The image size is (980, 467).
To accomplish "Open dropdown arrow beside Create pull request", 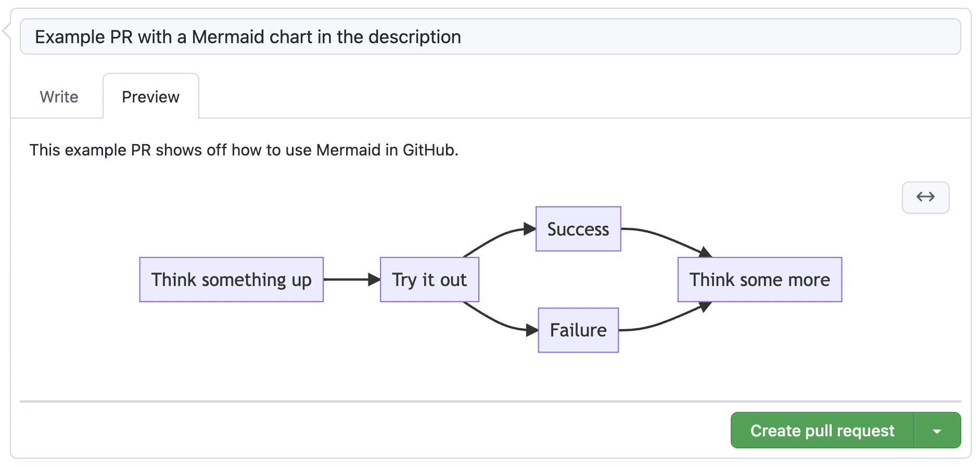I will click(x=937, y=431).
